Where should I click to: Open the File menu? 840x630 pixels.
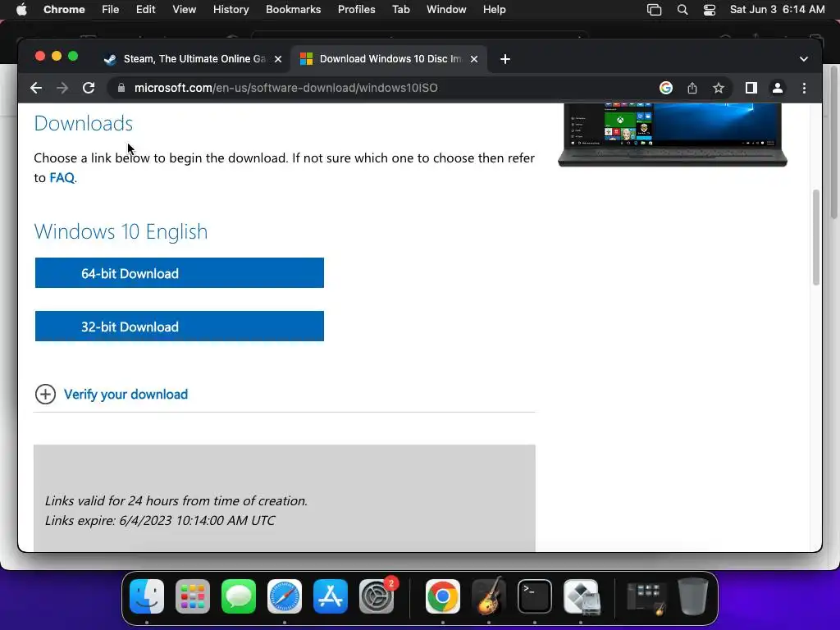(111, 10)
